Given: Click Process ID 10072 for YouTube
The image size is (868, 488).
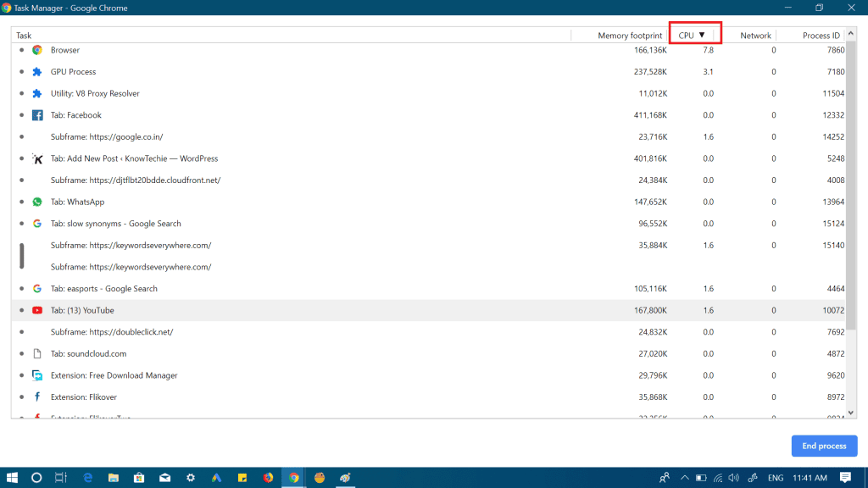Looking at the screenshot, I should 833,310.
